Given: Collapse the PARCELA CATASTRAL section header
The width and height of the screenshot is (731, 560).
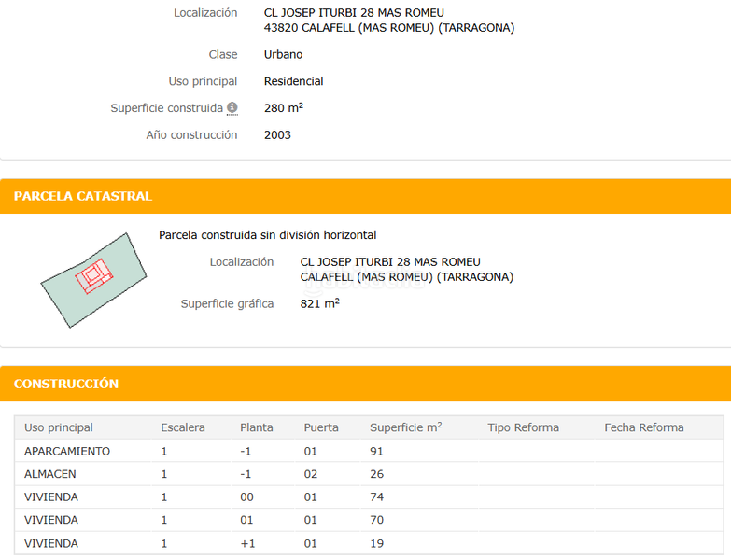Looking at the screenshot, I should point(365,196).
